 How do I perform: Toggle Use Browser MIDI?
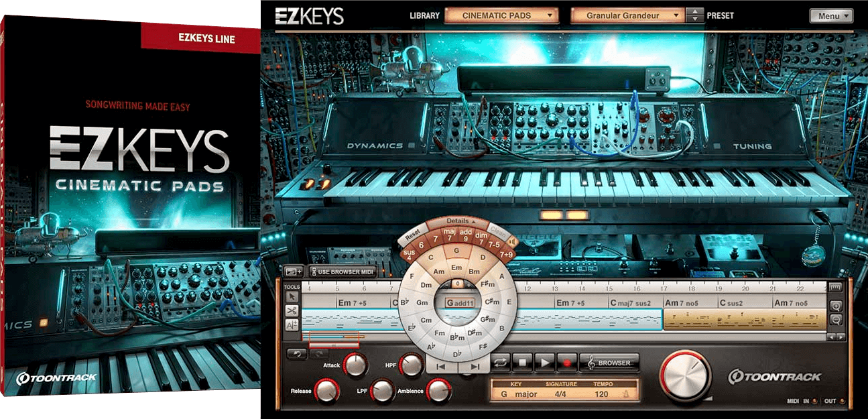coord(342,272)
